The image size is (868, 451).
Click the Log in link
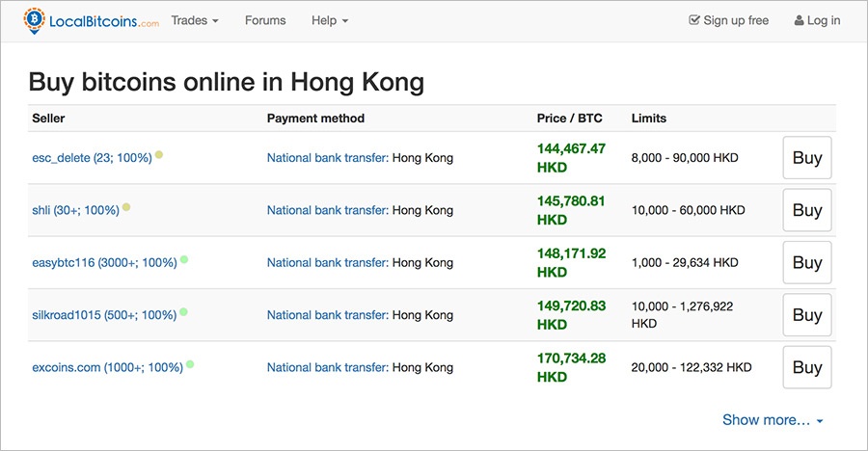tap(817, 20)
